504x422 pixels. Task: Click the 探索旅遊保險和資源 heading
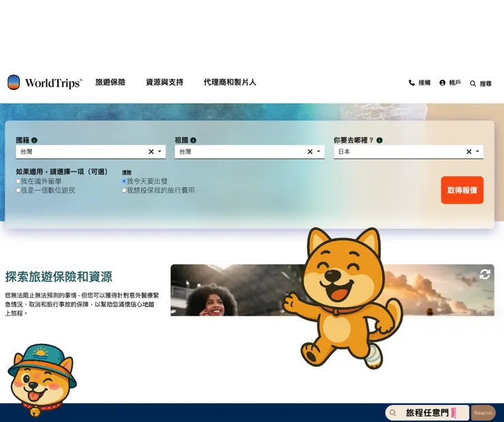pos(59,277)
